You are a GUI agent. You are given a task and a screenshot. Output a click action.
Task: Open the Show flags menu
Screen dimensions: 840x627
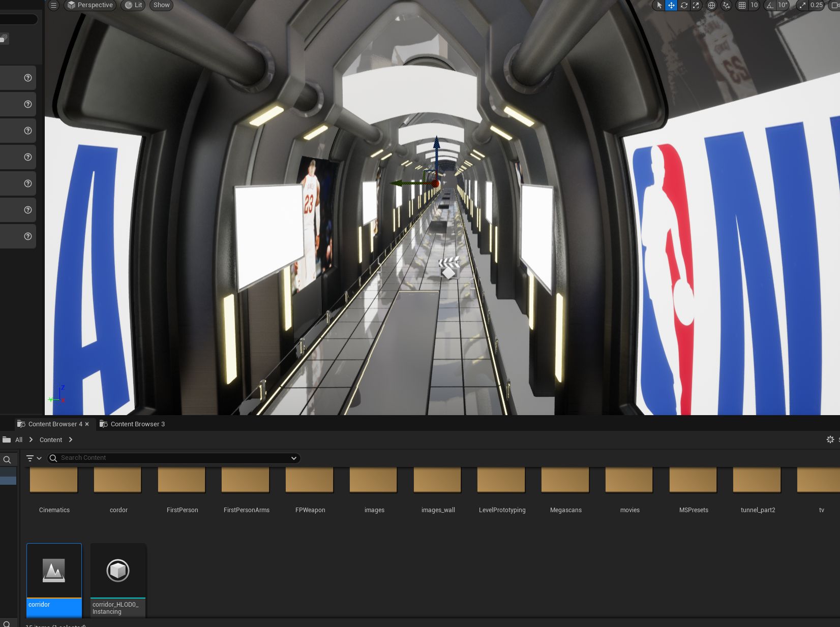pyautogui.click(x=161, y=5)
